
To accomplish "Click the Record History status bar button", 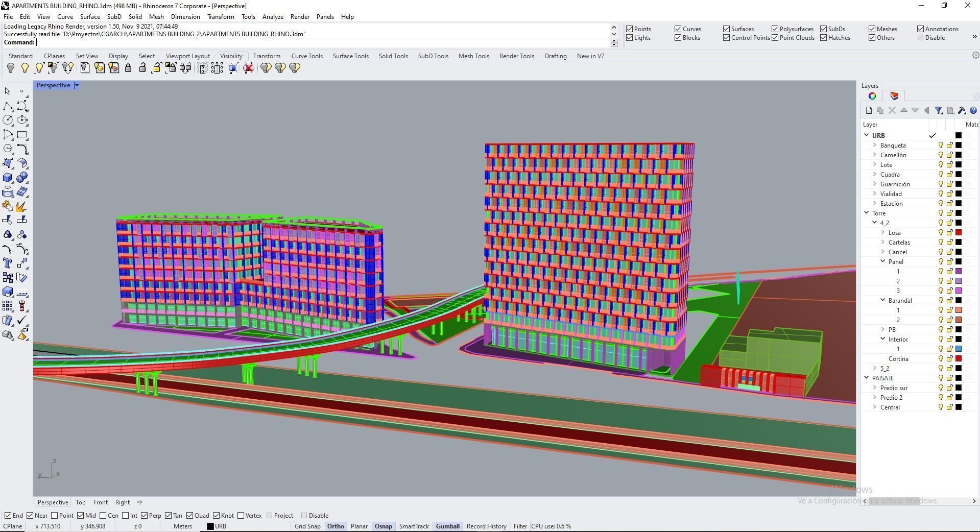I will (x=486, y=526).
